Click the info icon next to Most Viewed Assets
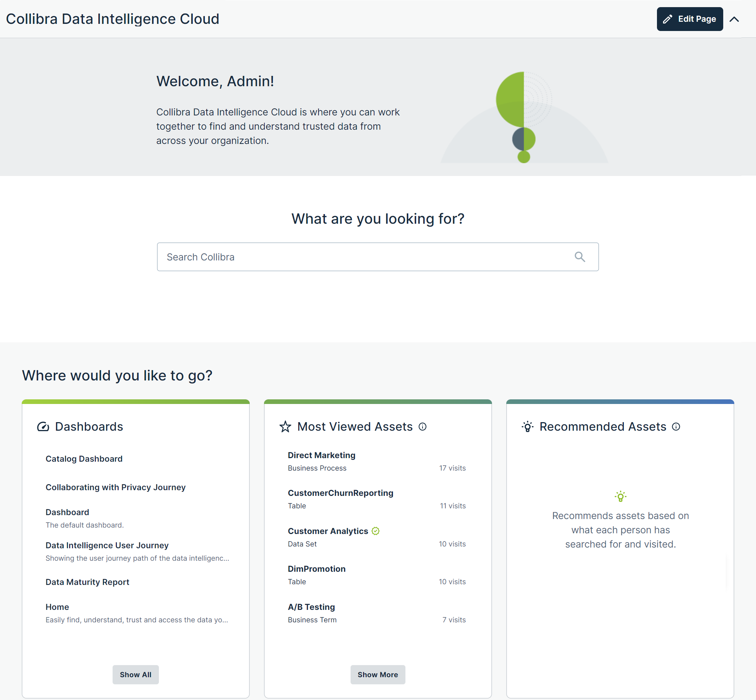Viewport: 756px width, 700px height. point(423,427)
